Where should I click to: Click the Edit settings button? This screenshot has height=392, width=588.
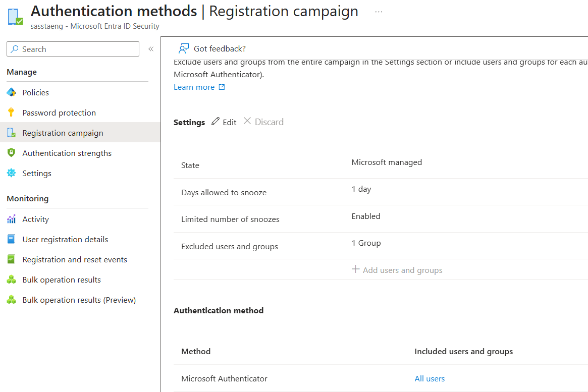click(x=224, y=122)
